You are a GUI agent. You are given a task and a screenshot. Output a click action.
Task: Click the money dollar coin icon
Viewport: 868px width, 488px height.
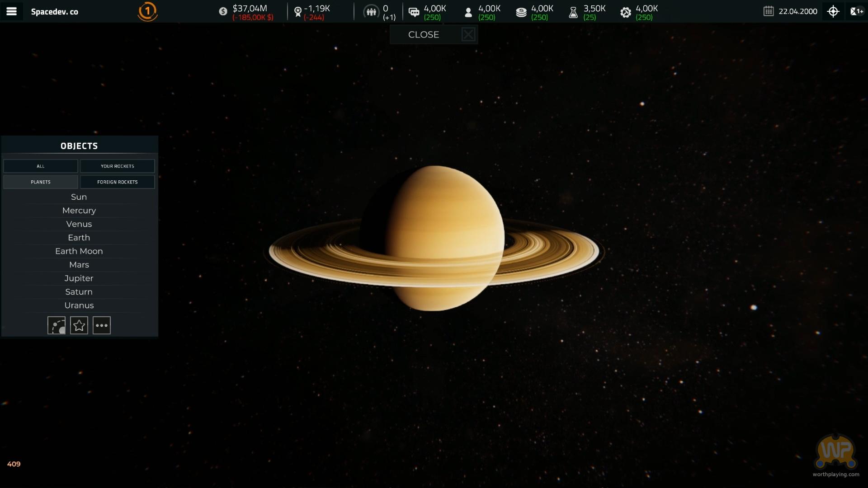click(x=223, y=12)
